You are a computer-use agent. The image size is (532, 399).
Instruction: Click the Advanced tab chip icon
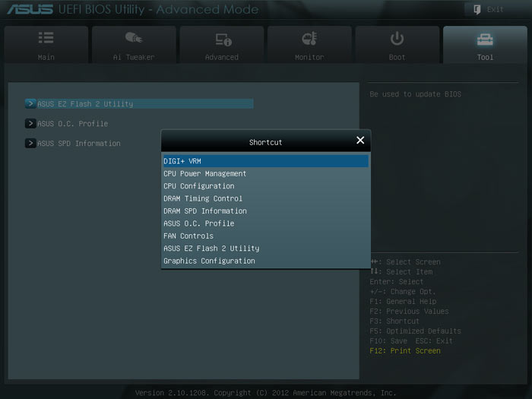pyautogui.click(x=223, y=40)
